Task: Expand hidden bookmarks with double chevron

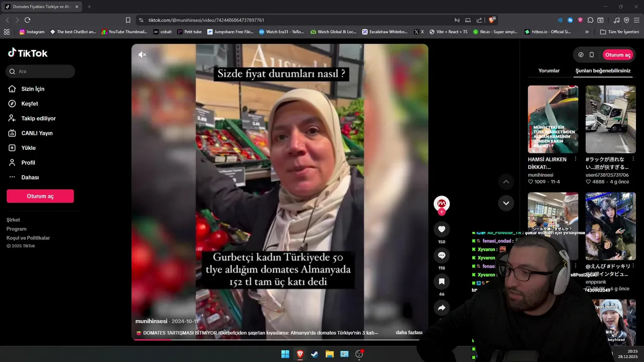Action: pos(587,32)
